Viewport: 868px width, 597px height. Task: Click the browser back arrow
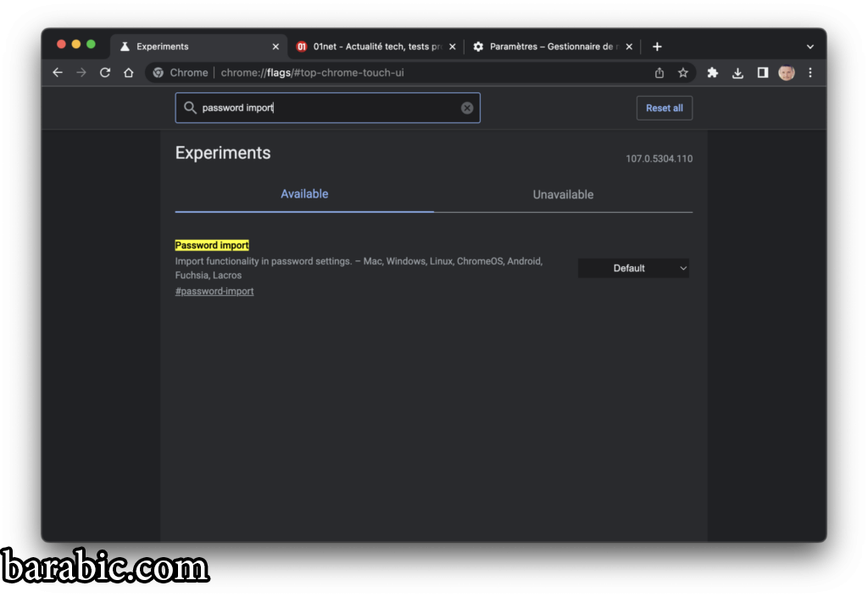pos(58,73)
